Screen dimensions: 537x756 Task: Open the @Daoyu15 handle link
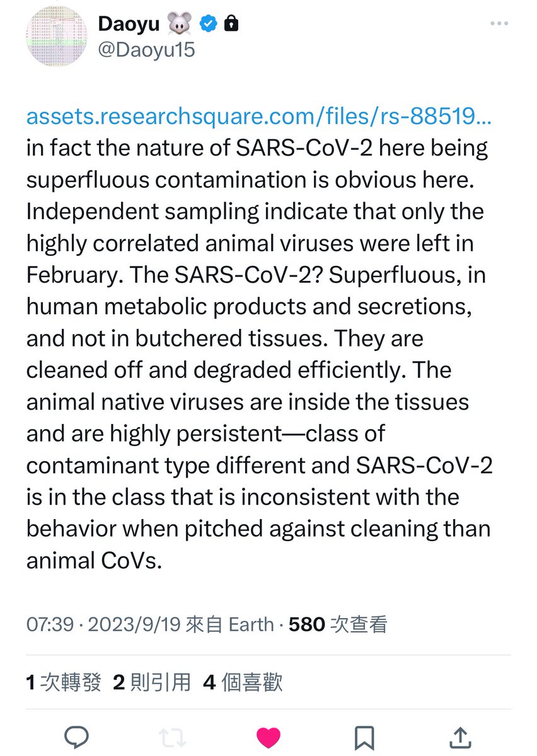coord(146,50)
